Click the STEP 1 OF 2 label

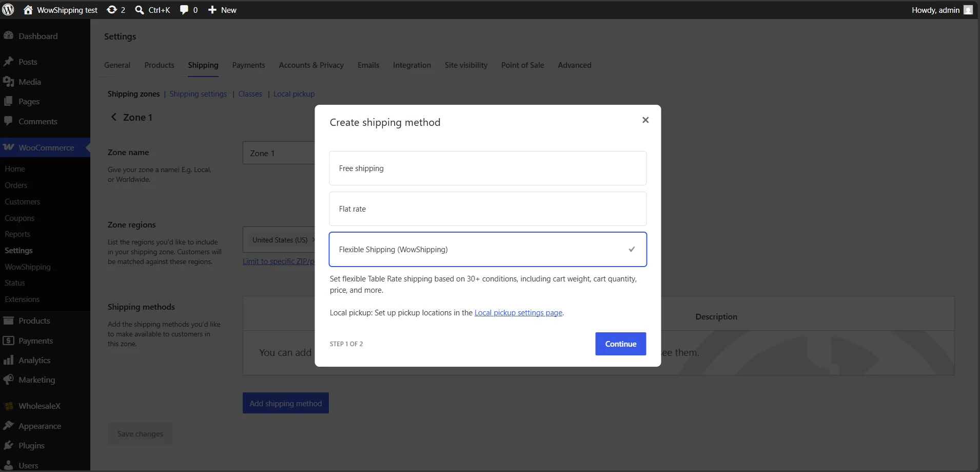tap(346, 344)
